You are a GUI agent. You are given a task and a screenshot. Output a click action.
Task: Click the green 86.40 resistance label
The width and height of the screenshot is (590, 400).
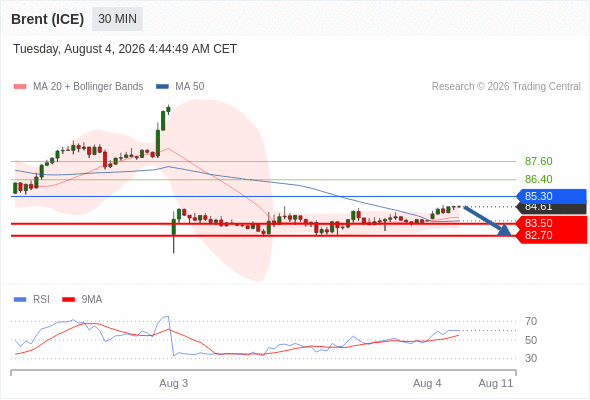click(538, 179)
